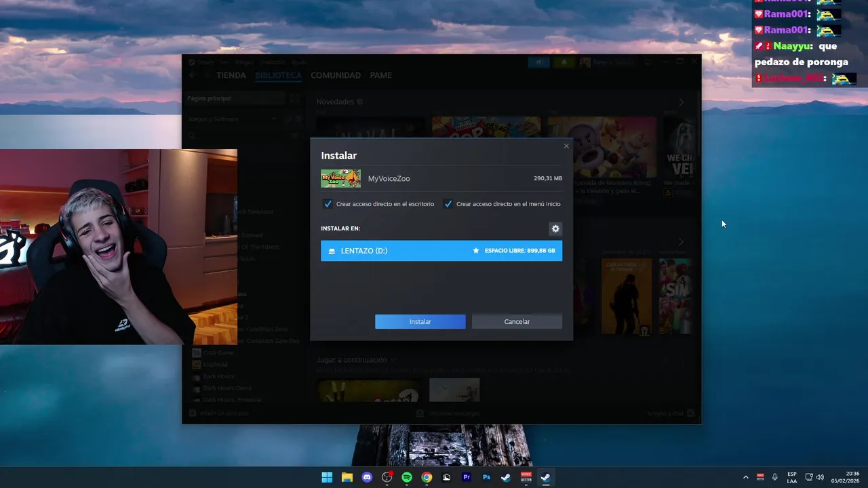Open OBS Studio from taskbar
The width and height of the screenshot is (868, 488).
point(387,477)
